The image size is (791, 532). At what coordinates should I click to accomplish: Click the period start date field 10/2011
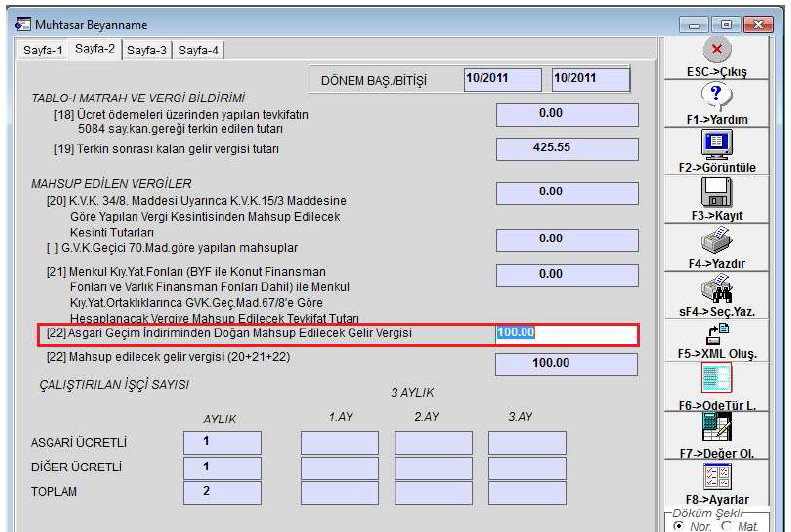point(503,79)
